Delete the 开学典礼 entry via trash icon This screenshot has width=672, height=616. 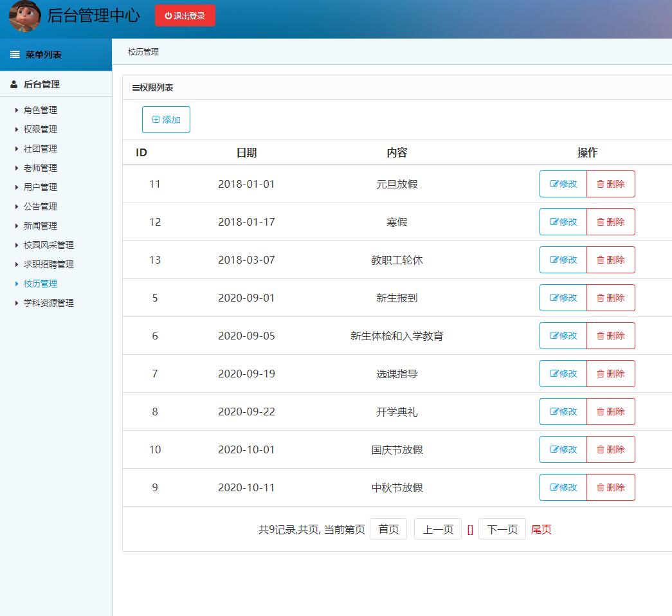point(601,412)
